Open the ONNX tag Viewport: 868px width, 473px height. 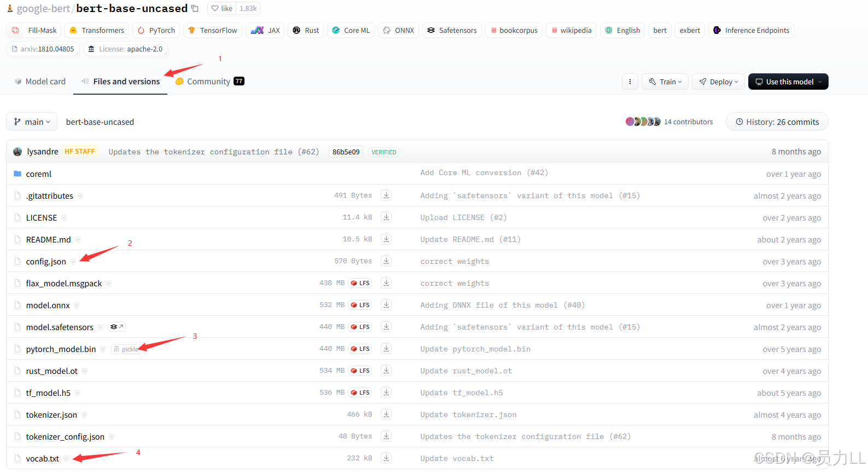click(x=398, y=30)
